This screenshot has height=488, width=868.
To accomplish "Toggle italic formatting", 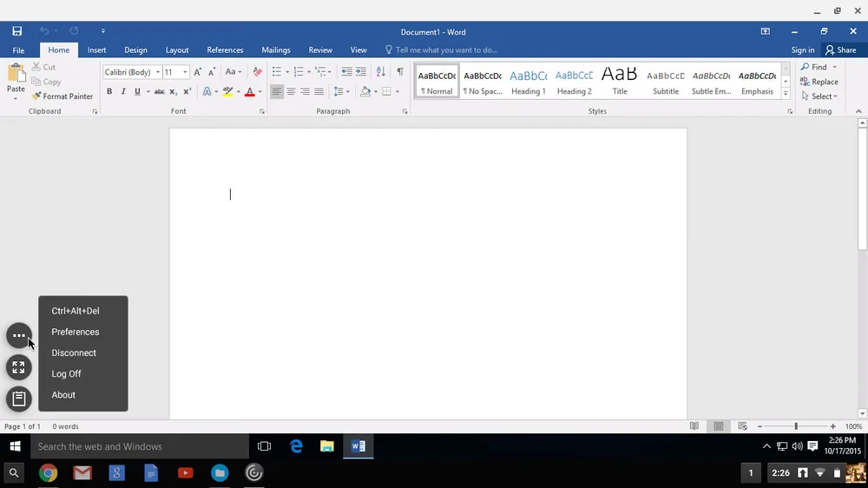I will coord(123,91).
